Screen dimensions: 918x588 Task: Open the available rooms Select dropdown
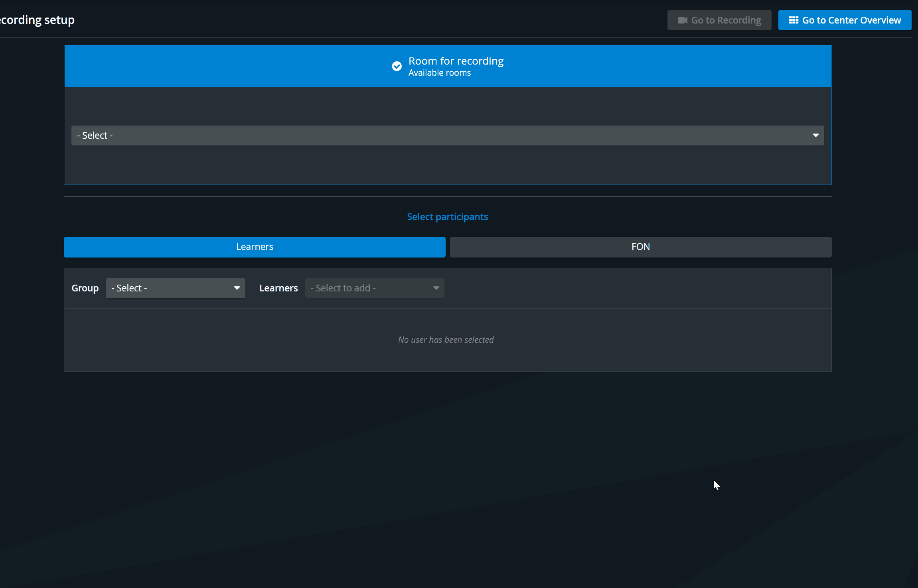(x=448, y=136)
